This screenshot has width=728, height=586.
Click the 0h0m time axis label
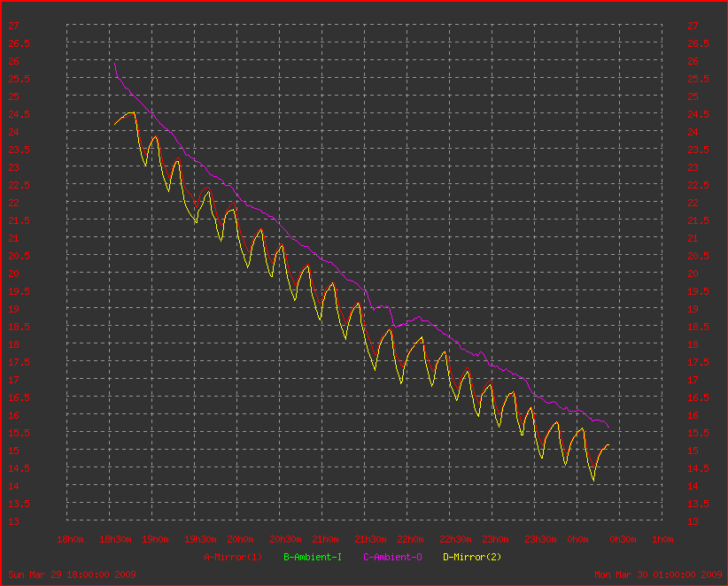(577, 539)
